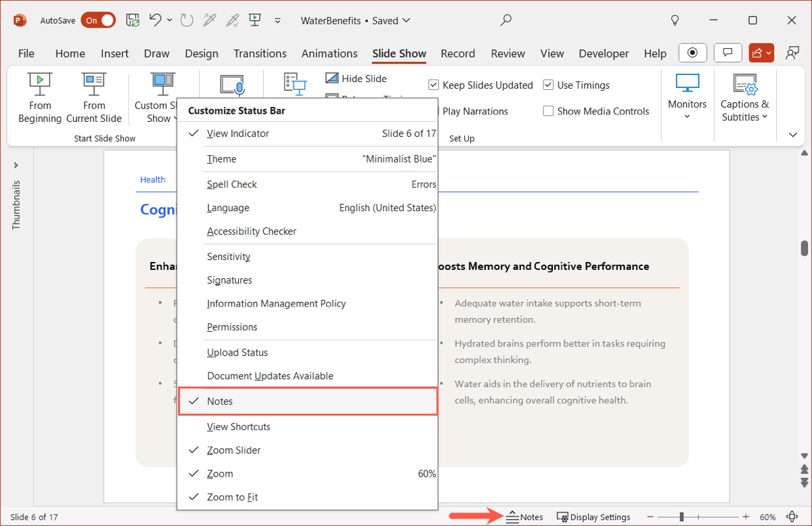812x526 pixels.
Task: Enable View Shortcuts menu option
Action: pos(308,427)
